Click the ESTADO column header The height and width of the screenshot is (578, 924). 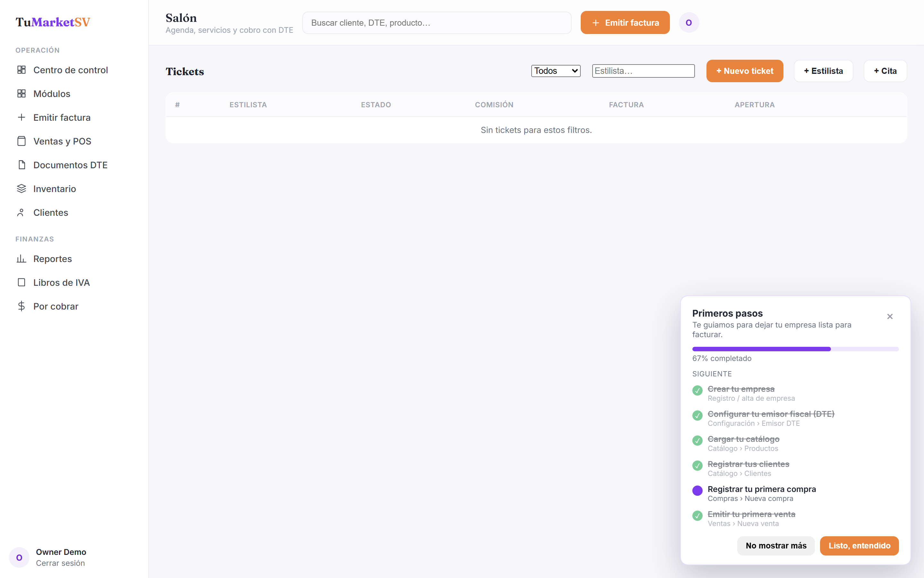pos(376,105)
